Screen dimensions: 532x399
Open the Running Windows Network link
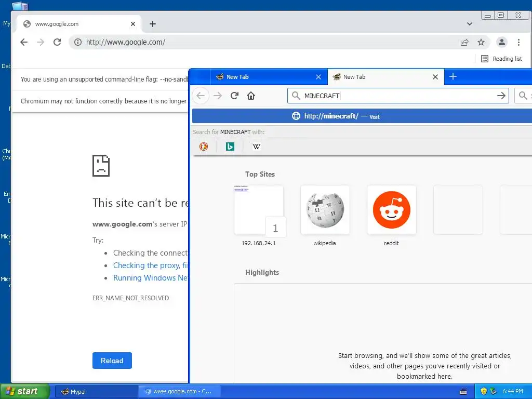(151, 278)
